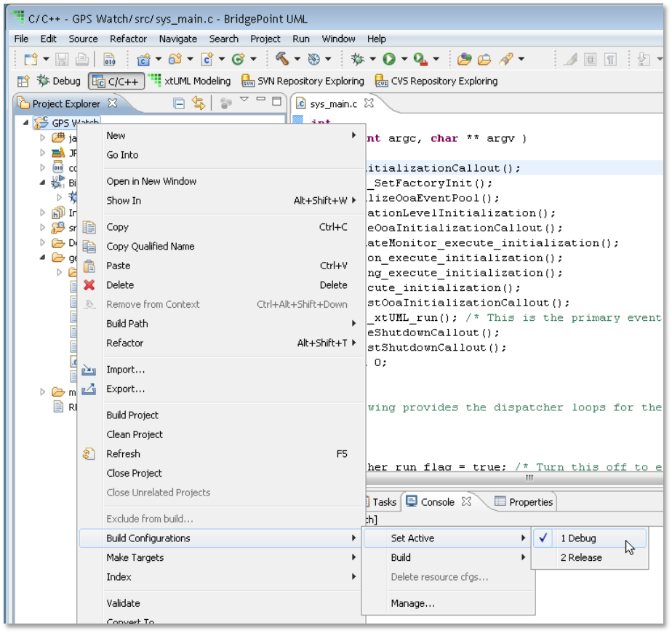The height and width of the screenshot is (633, 672).
Task: Select the checked 1 Debug configuration
Action: [x=577, y=538]
